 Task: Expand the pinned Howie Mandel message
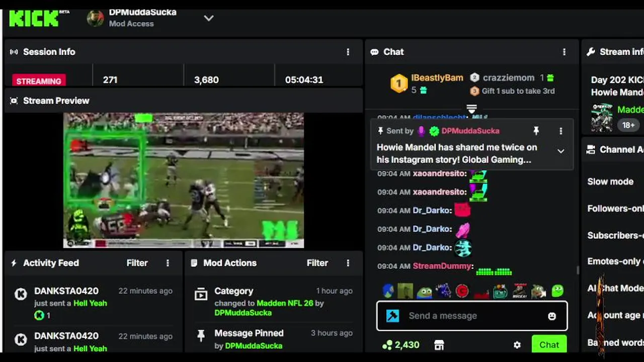pos(560,151)
